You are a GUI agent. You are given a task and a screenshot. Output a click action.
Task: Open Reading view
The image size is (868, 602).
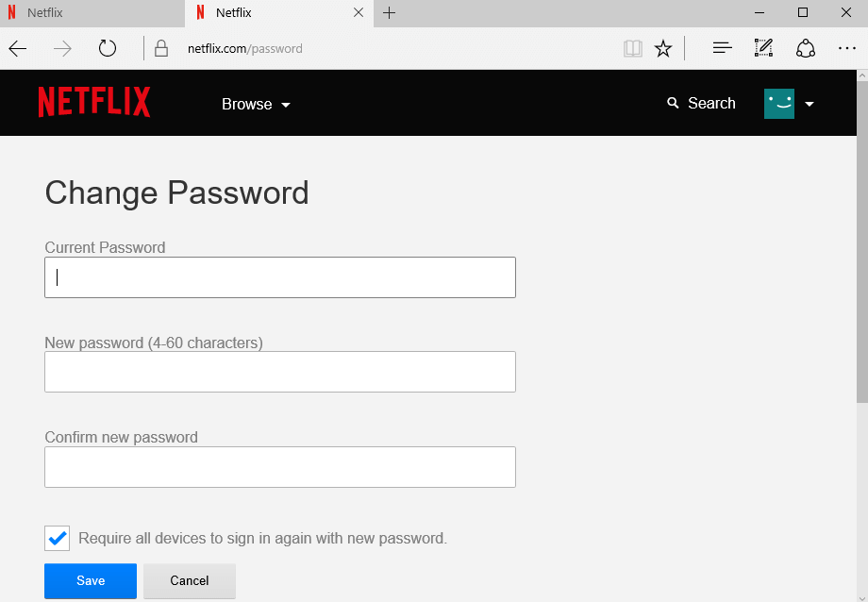(633, 47)
